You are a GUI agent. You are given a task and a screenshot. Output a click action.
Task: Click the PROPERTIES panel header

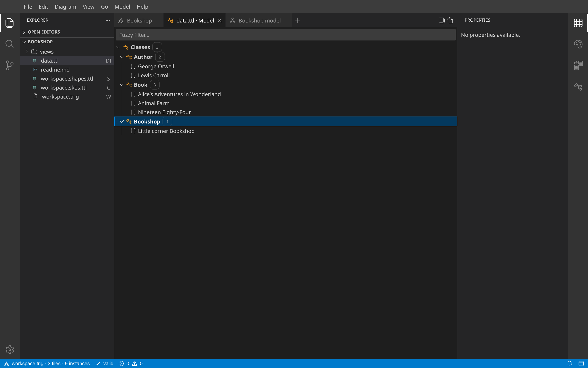477,20
